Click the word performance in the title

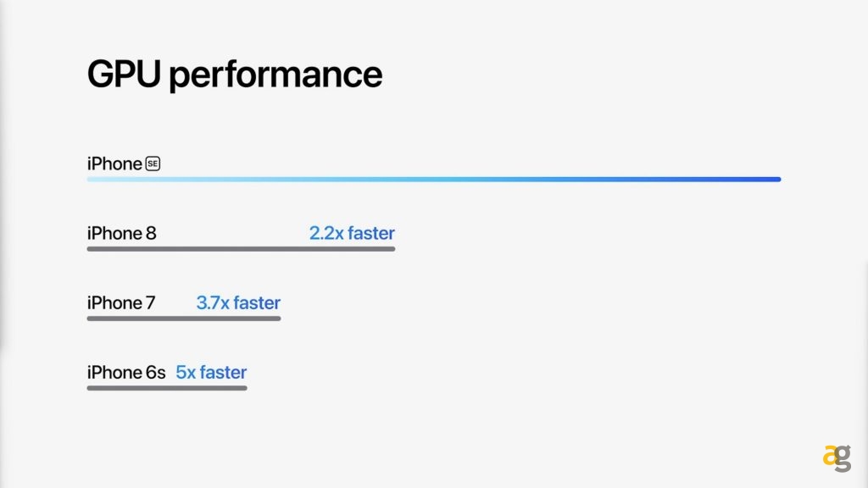click(x=275, y=76)
